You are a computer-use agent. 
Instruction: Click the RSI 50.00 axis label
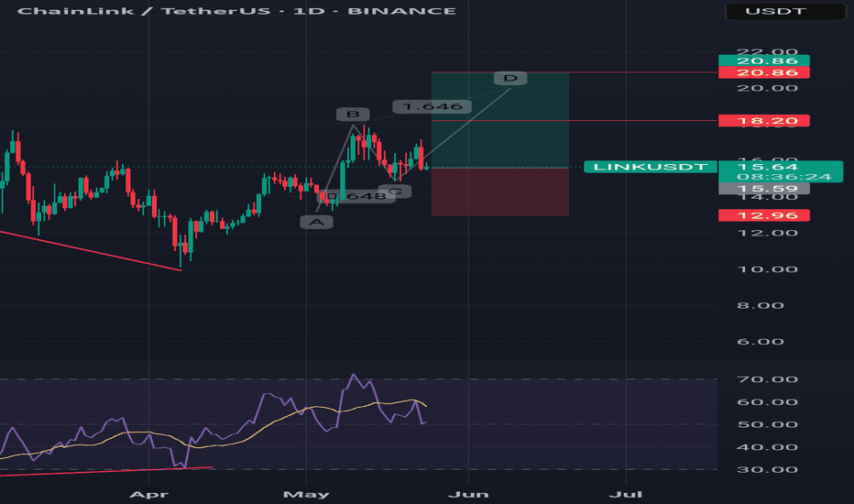pyautogui.click(x=767, y=424)
